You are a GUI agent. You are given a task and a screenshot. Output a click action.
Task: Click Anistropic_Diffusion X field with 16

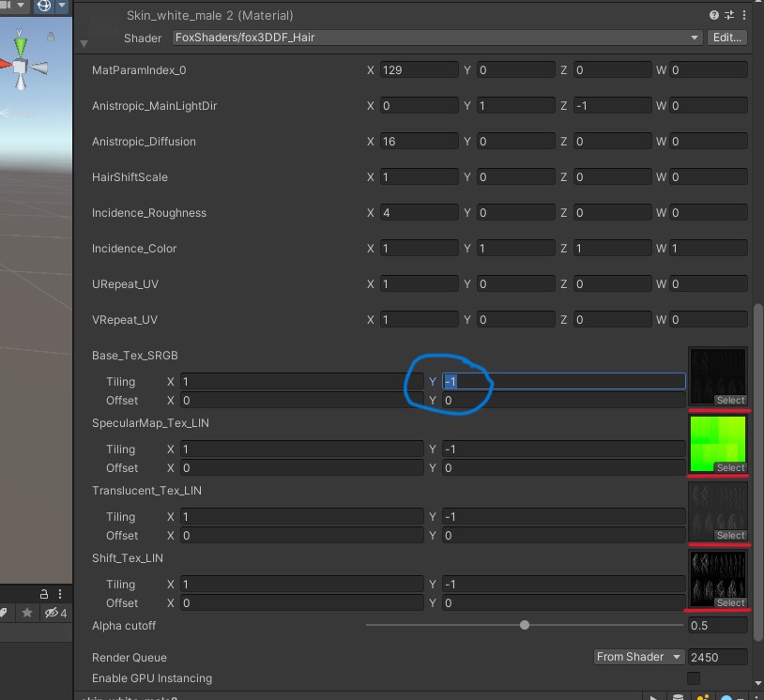click(419, 142)
